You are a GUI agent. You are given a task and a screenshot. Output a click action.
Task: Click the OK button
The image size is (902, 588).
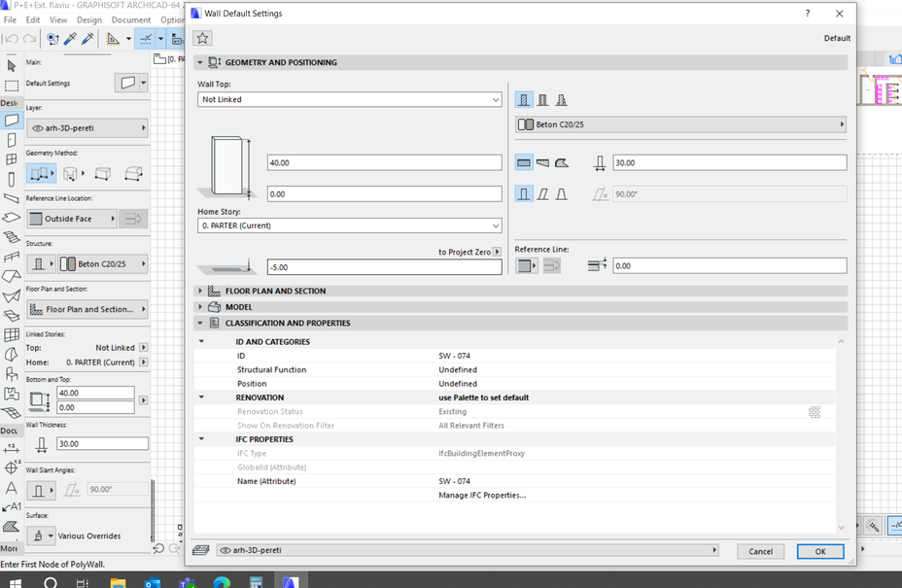click(820, 551)
